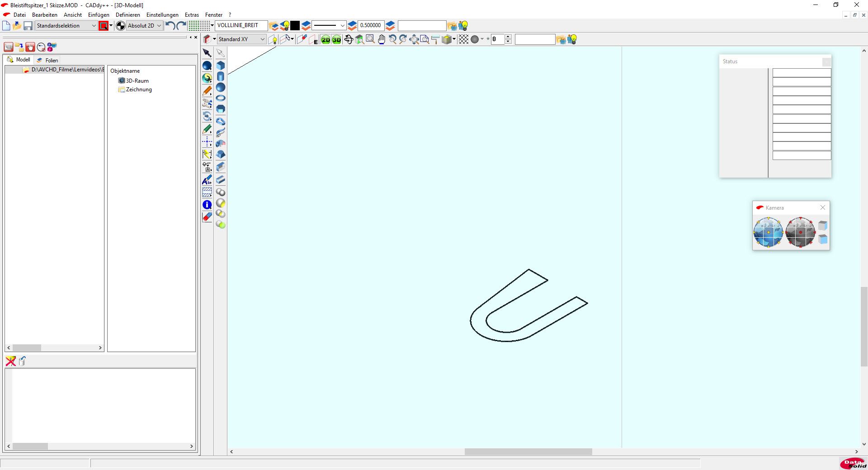Screen dimensions: 868x470
Task: Select the orange pencil drawing tool
Action: pyautogui.click(x=207, y=91)
